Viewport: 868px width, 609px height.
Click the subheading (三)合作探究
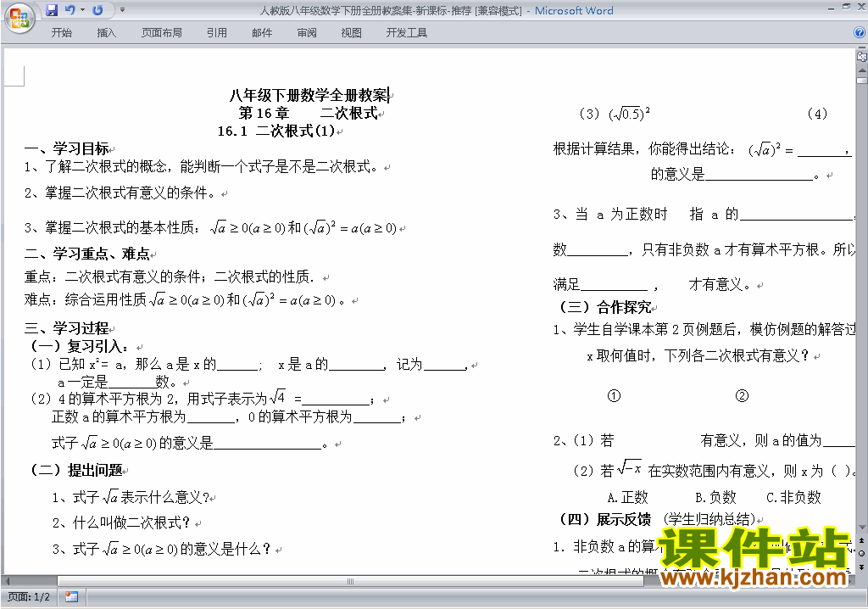coord(605,307)
